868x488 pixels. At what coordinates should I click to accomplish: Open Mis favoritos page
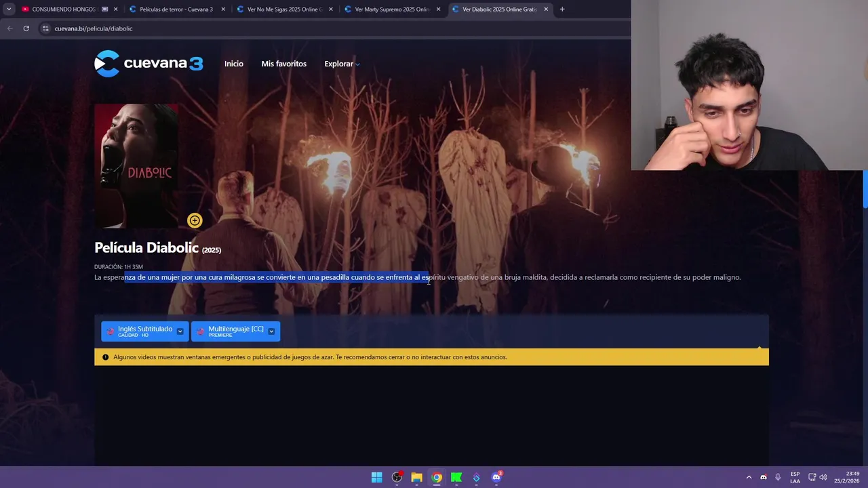(284, 64)
